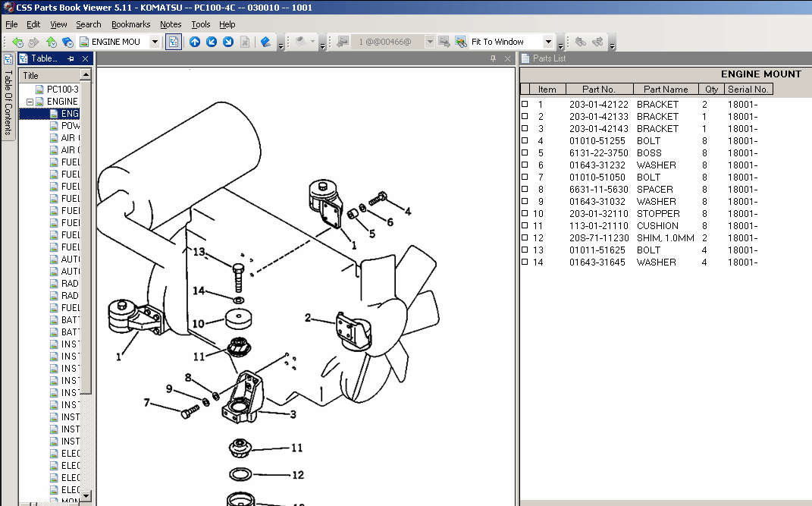Check the box for item 11 CUSHION
This screenshot has height=506, width=812.
525,225
